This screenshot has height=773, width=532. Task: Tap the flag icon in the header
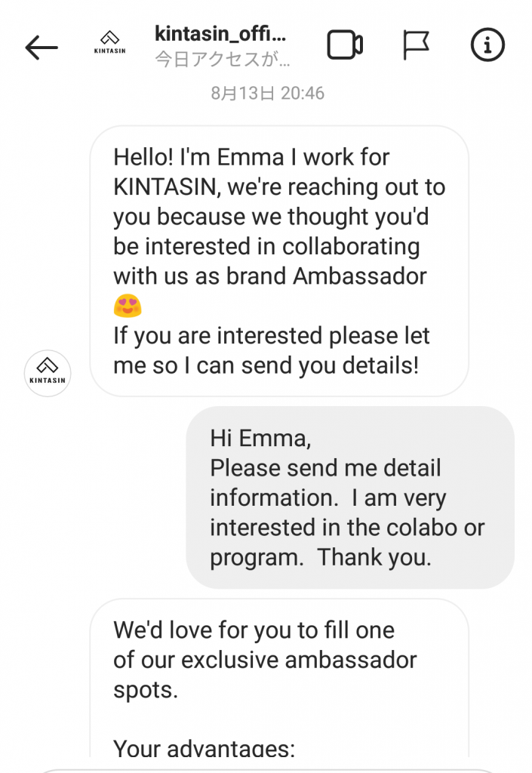[415, 46]
